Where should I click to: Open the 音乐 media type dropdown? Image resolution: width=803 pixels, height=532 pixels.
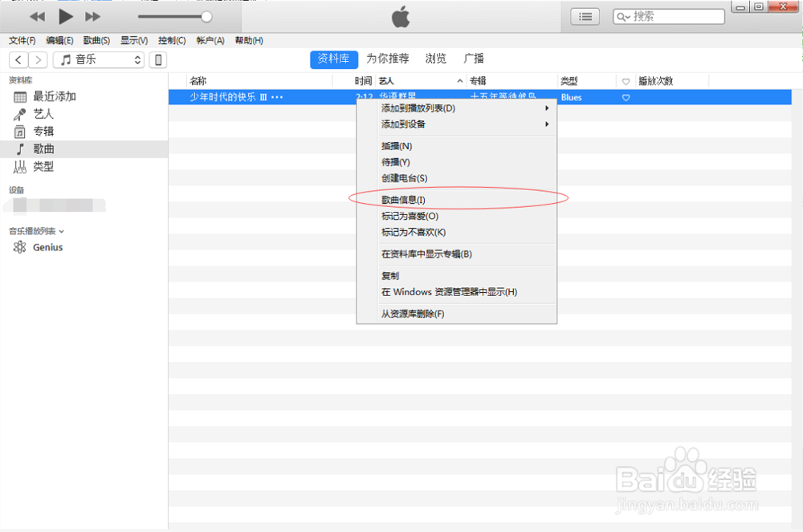point(99,60)
